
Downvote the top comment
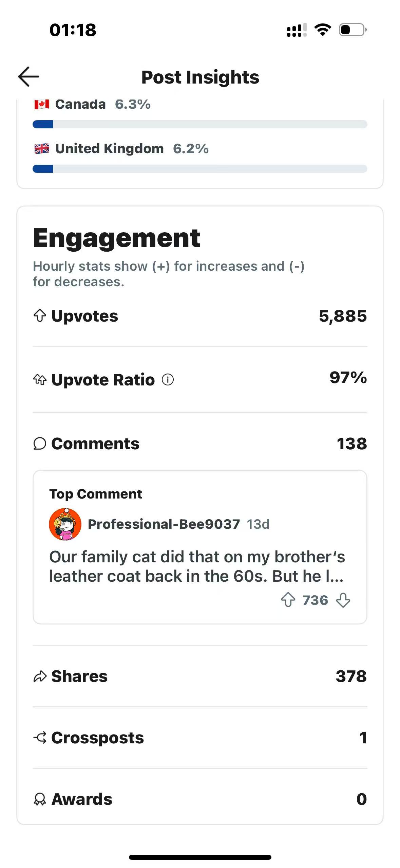(343, 600)
